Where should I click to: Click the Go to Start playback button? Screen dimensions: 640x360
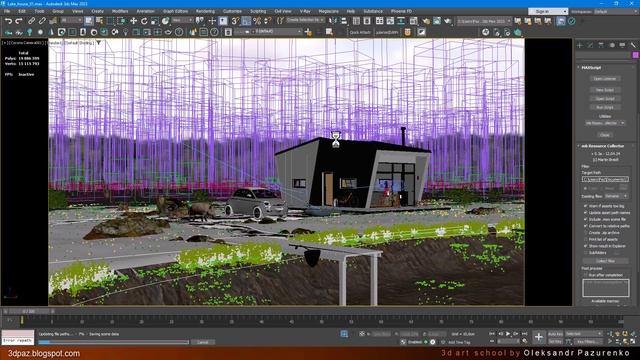(x=492, y=334)
